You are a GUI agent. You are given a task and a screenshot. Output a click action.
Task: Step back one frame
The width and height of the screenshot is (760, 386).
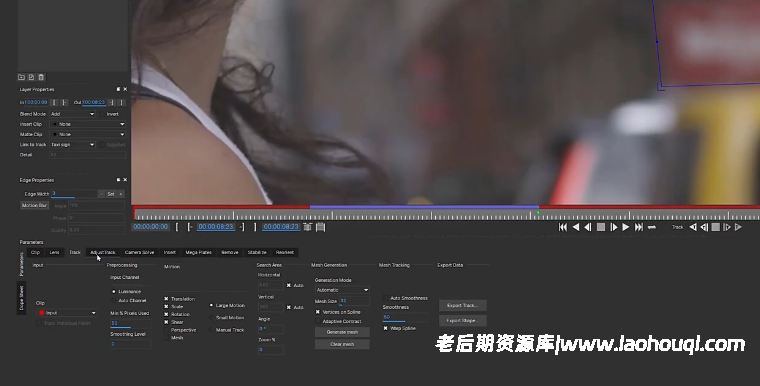[x=588, y=227]
